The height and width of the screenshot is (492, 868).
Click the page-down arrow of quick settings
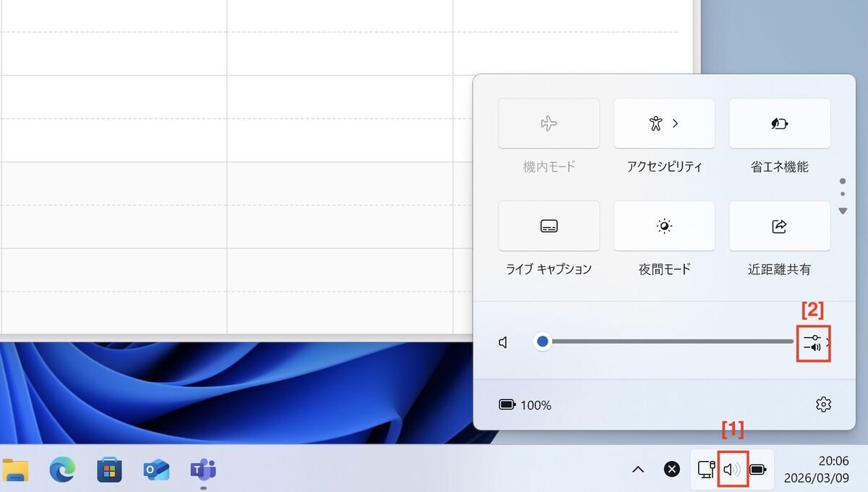(843, 211)
